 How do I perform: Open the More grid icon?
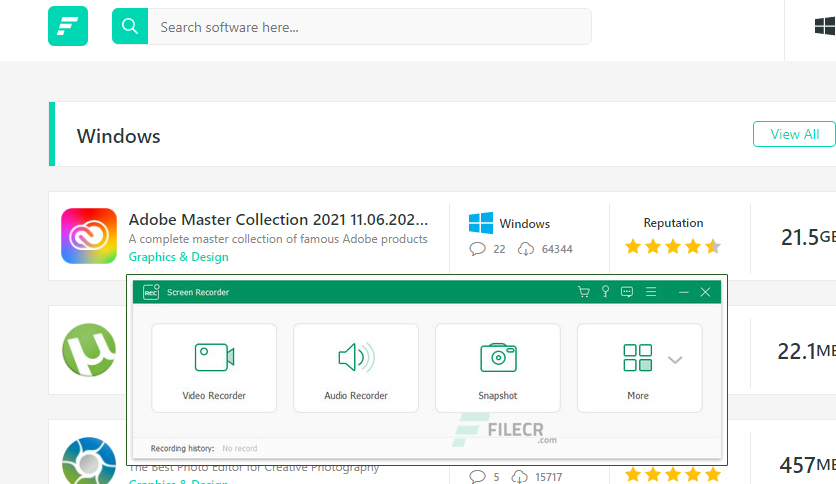click(638, 358)
